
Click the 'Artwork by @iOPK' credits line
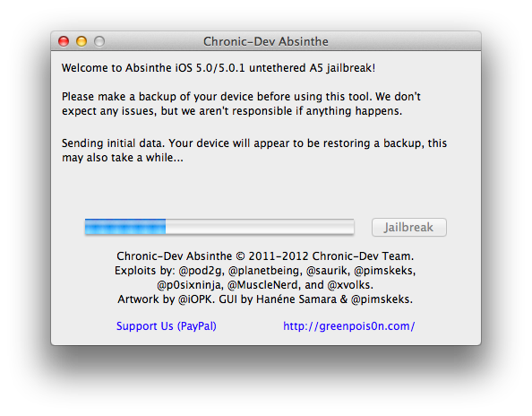pos(265,299)
